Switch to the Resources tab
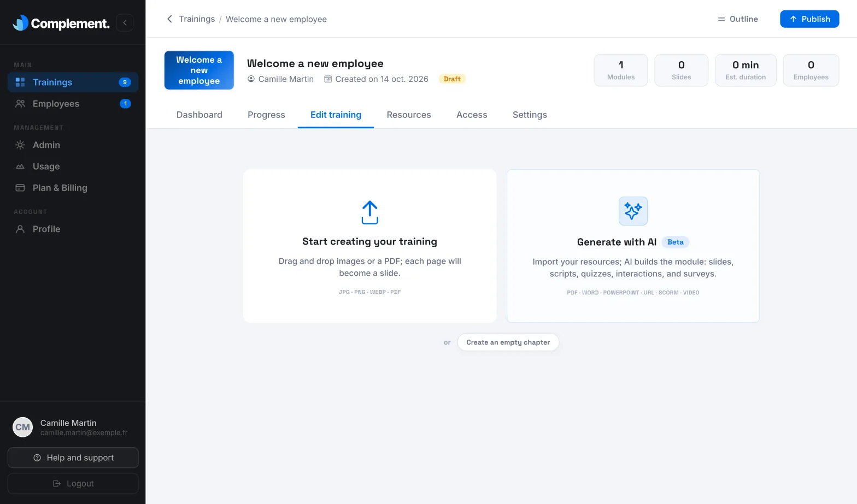The image size is (857, 504). [x=409, y=115]
